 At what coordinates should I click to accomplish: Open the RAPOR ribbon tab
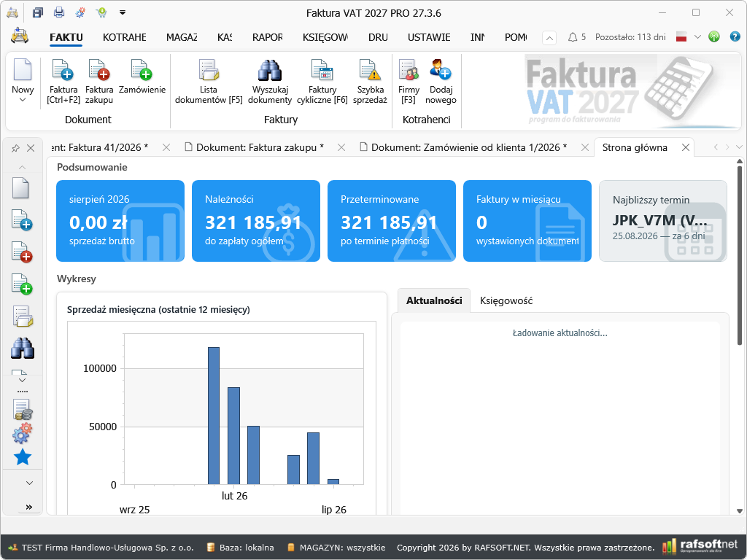click(x=267, y=37)
